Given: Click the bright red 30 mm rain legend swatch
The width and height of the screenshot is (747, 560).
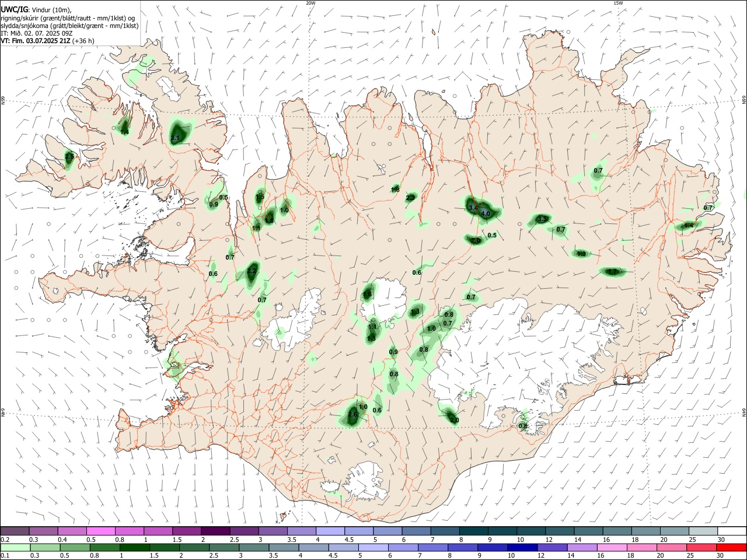Looking at the screenshot, I should click(x=731, y=547).
